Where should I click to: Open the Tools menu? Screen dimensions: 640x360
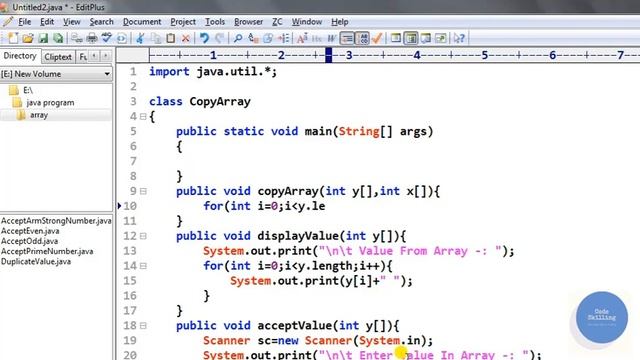(x=215, y=22)
